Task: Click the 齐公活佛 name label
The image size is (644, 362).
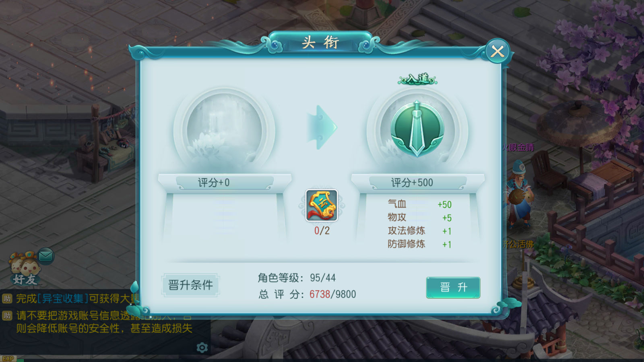Action: (x=518, y=244)
